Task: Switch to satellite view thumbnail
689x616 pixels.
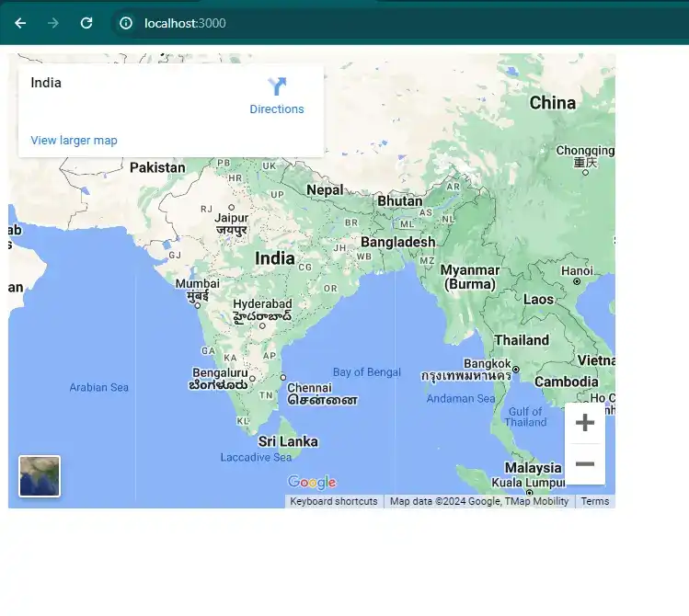Action: 40,476
